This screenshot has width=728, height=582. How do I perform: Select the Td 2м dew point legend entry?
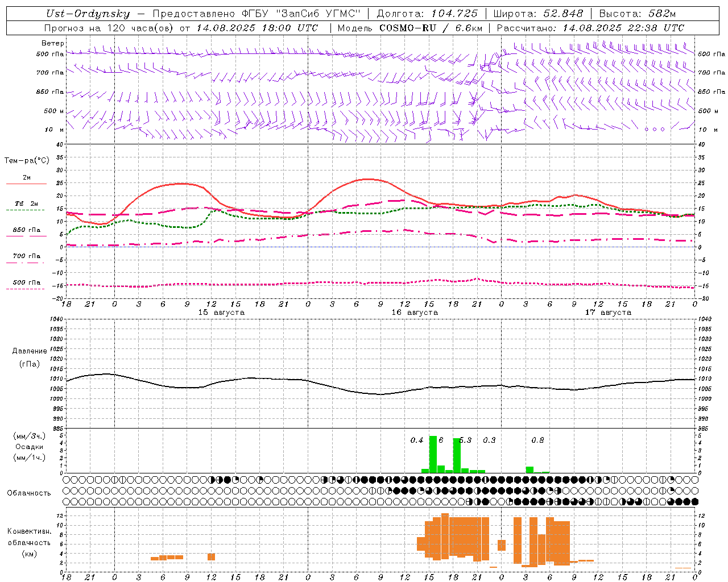(27, 203)
